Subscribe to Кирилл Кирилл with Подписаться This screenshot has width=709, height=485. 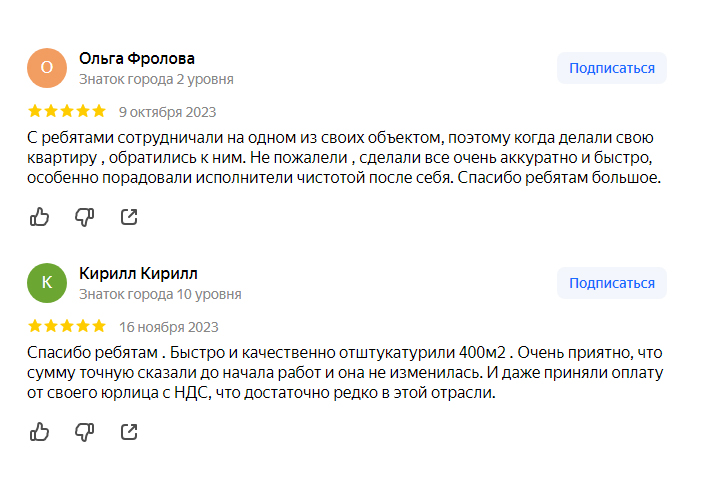611,283
